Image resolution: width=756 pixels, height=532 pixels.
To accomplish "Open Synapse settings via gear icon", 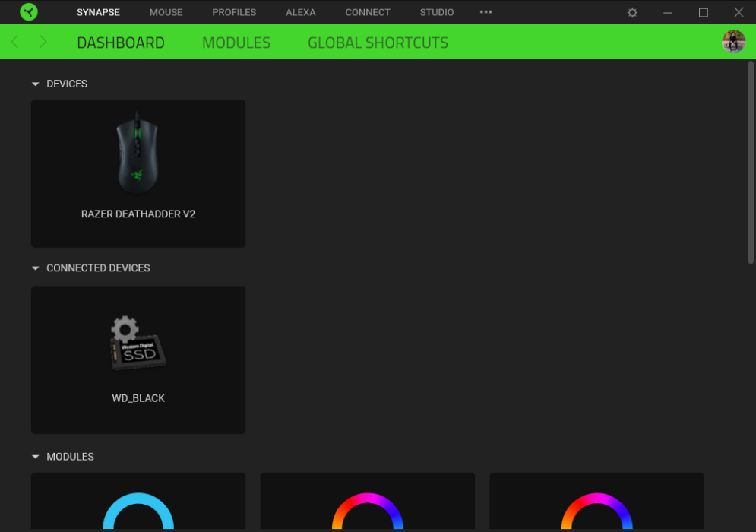I will [x=632, y=12].
